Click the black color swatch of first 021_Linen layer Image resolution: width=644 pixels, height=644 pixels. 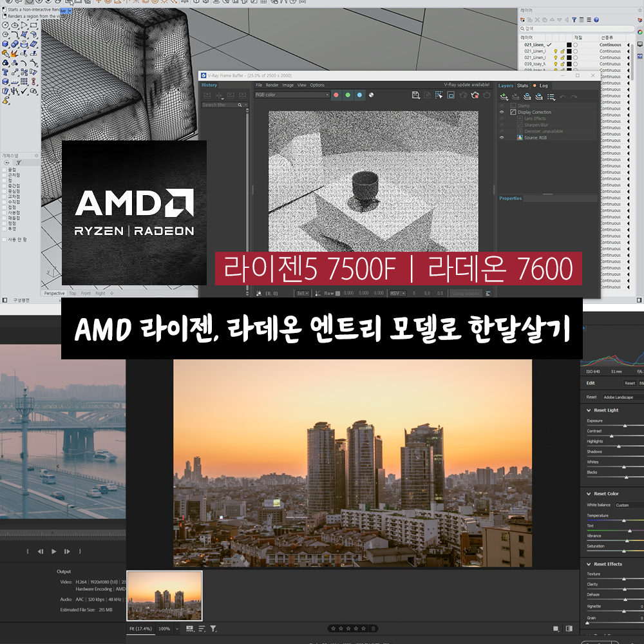click(x=569, y=45)
